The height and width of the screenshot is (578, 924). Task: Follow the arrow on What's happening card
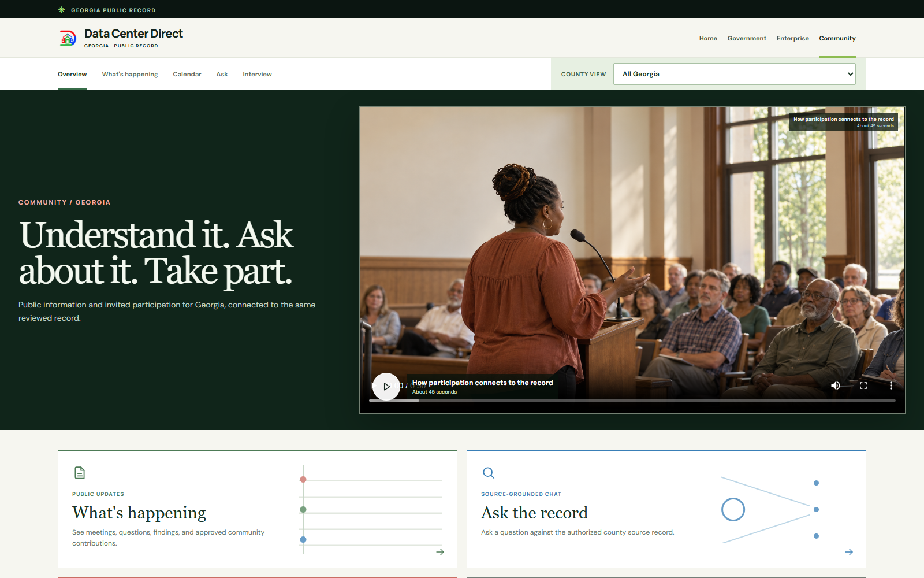click(440, 552)
